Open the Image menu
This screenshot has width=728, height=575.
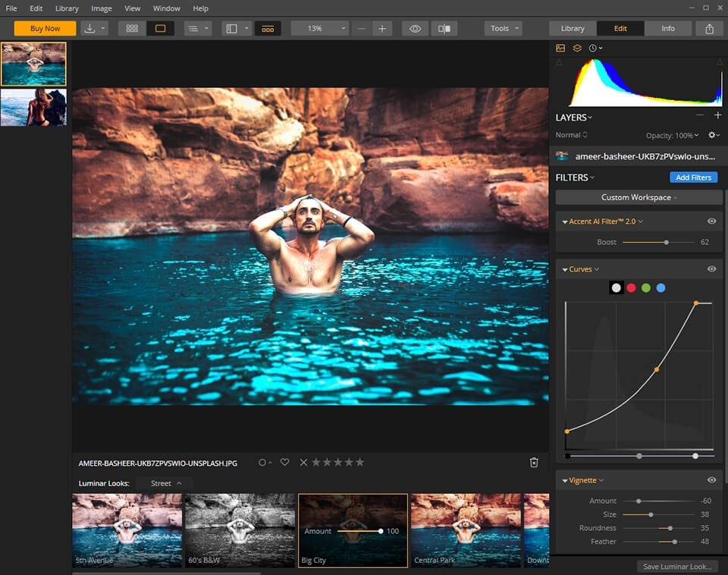click(101, 8)
